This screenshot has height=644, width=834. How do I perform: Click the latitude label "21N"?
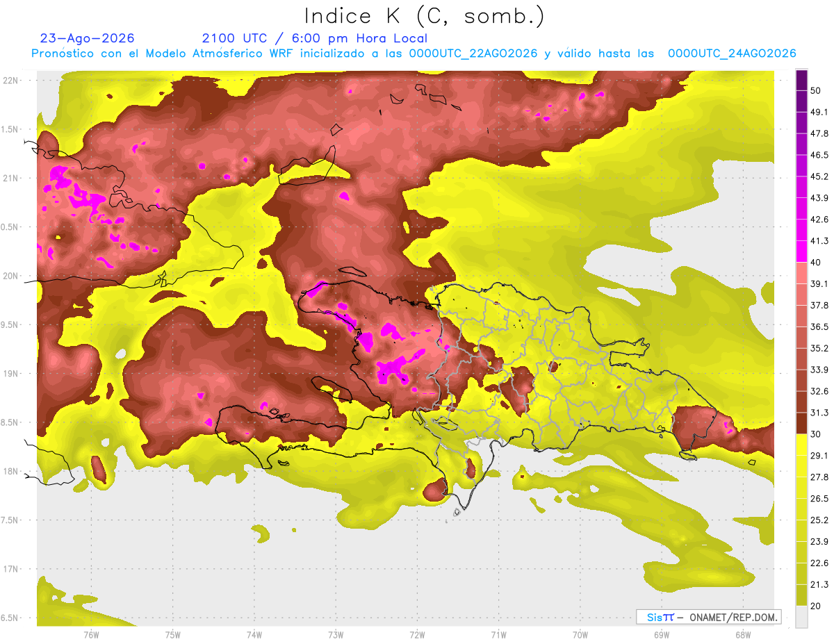[x=10, y=178]
